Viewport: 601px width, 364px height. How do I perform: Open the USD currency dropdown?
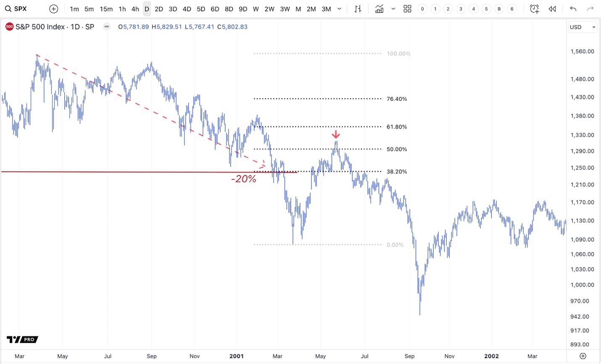(582, 27)
